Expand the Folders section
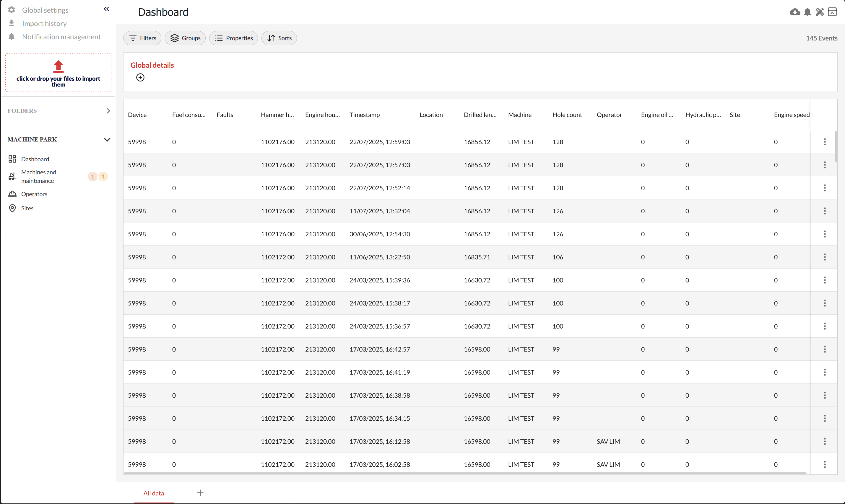The width and height of the screenshot is (845, 504). click(x=108, y=111)
